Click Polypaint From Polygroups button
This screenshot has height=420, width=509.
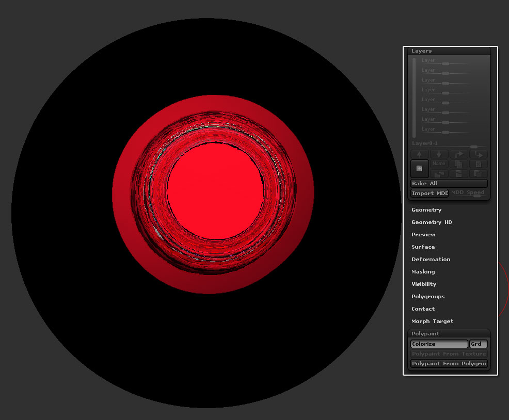[x=449, y=364]
